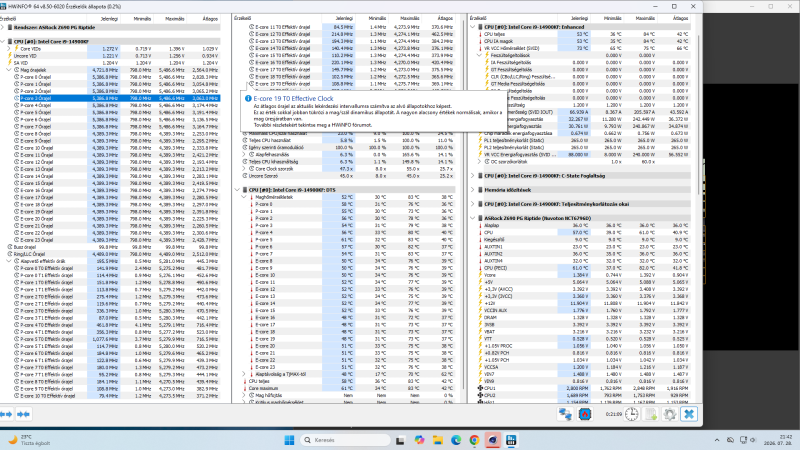Click the chip icon of Memória időzítések
Image resolution: width=800 pixels, height=450 pixels.
click(x=480, y=190)
